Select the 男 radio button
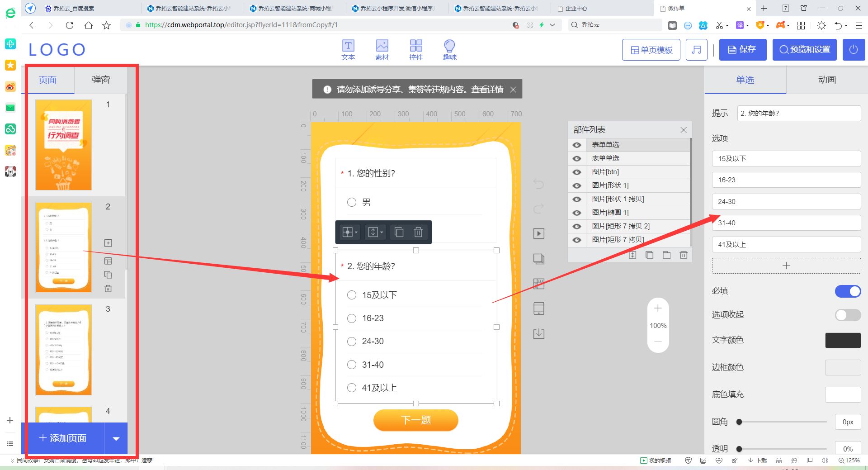The image size is (868, 470). point(352,202)
